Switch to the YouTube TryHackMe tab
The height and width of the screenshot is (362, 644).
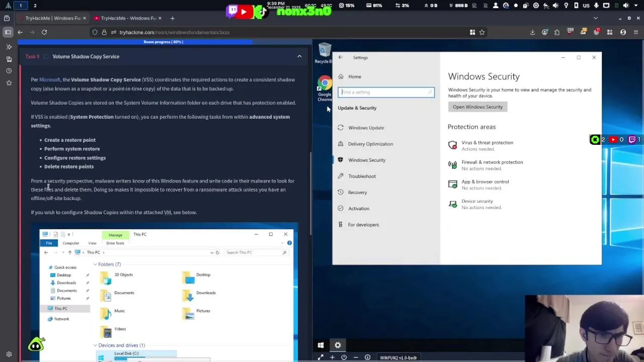click(x=128, y=18)
